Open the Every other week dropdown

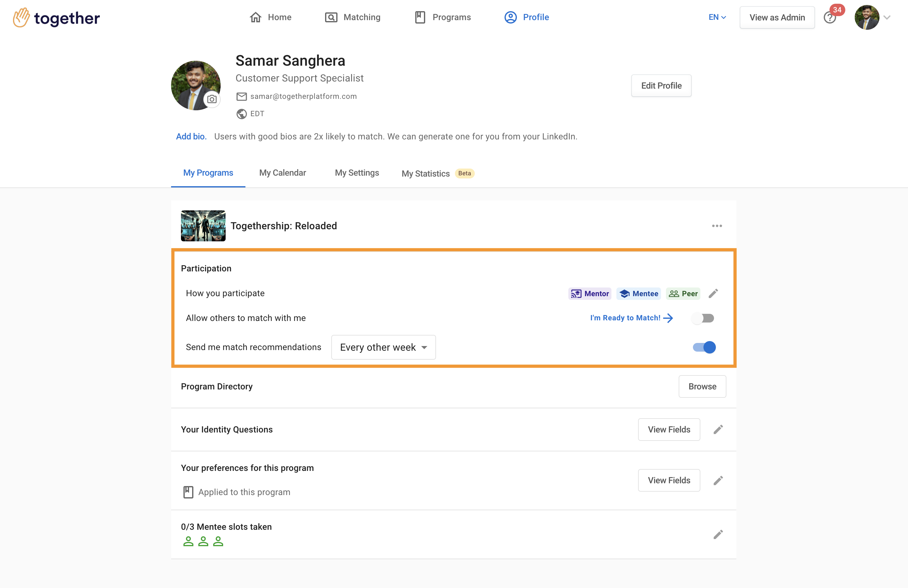[383, 347]
